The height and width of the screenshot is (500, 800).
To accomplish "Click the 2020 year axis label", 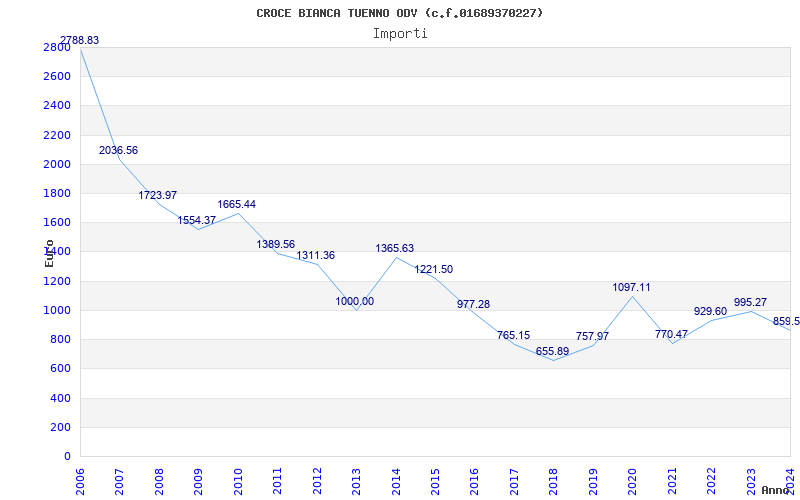I will tap(633, 481).
